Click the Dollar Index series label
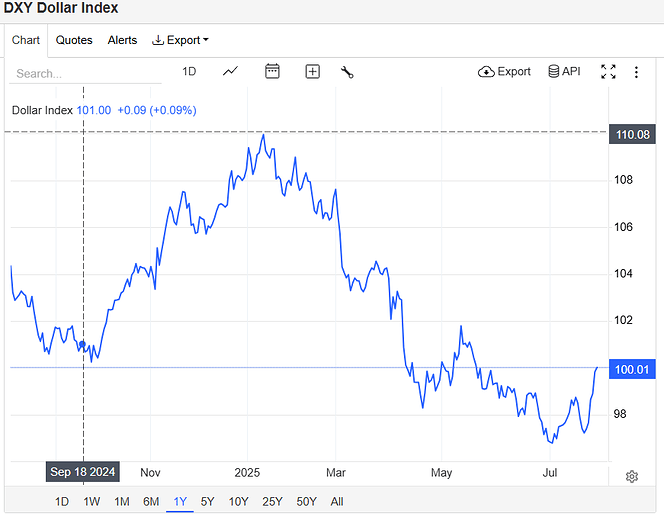 pos(42,110)
